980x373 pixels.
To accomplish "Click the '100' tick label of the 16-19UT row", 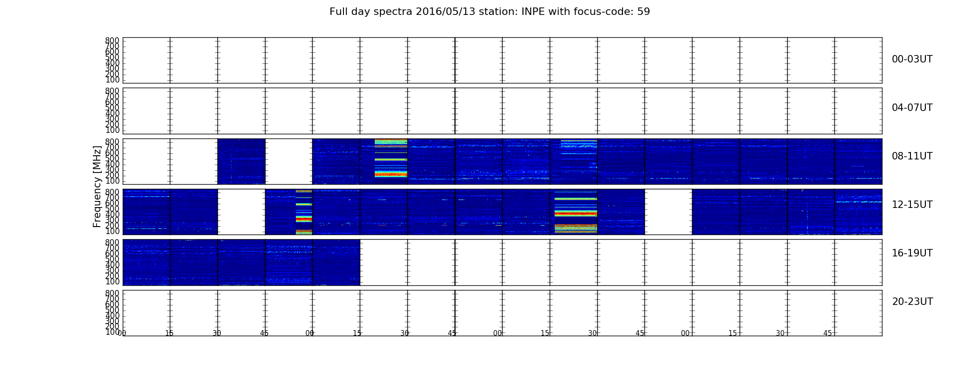I will (x=112, y=282).
